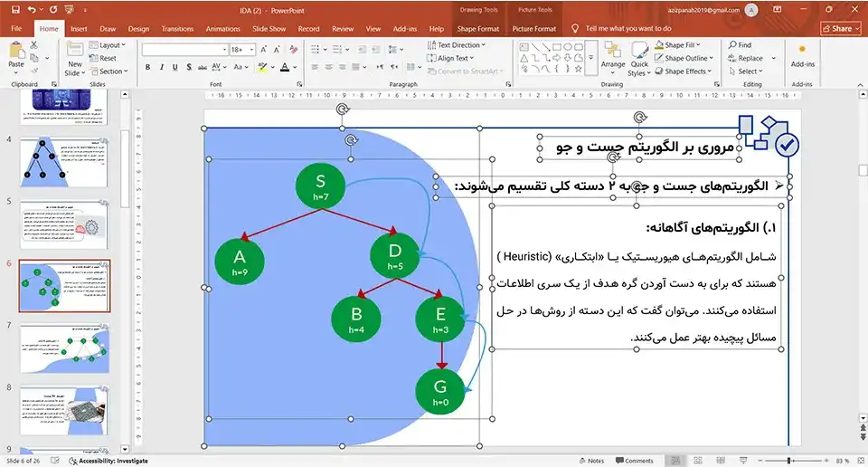Start slideshow from the Quick Access icon
Screen dimensions: 868x467
[70, 10]
